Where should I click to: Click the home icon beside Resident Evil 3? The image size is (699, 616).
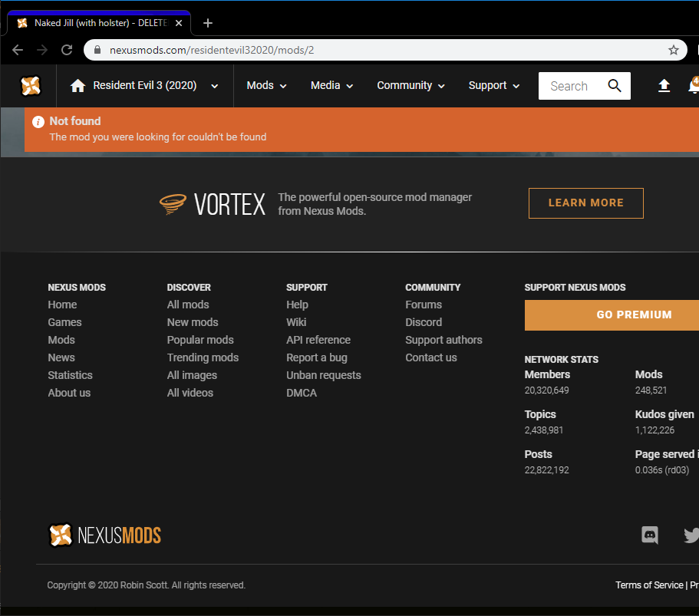[x=77, y=86]
